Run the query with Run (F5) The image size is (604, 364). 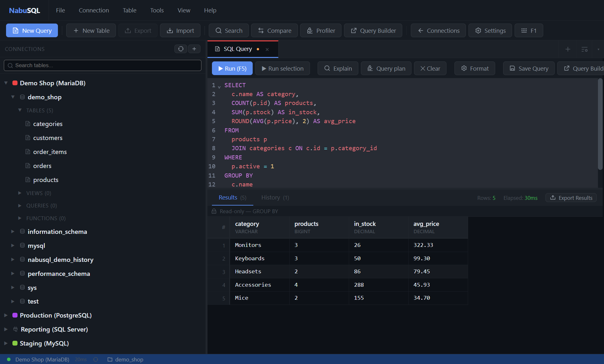pos(232,68)
